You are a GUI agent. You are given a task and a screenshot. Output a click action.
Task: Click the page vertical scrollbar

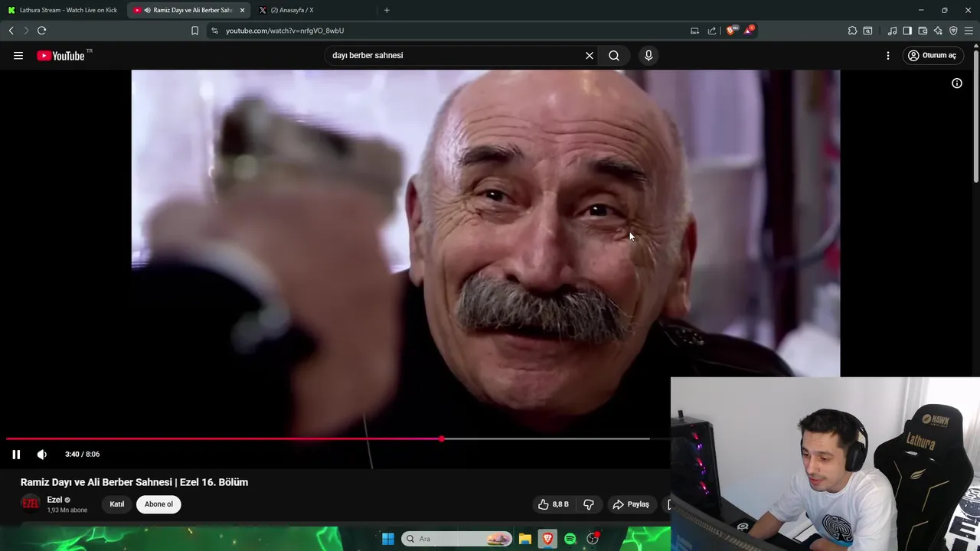(976, 115)
